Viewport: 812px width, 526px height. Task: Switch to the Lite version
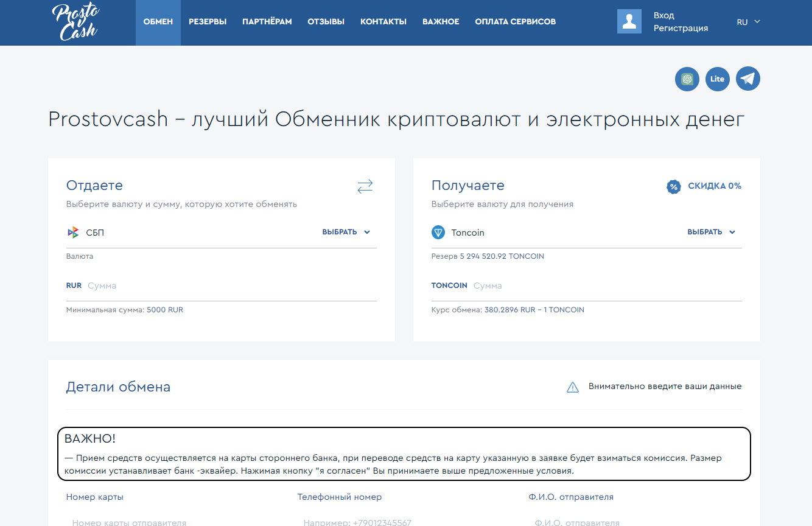(718, 79)
